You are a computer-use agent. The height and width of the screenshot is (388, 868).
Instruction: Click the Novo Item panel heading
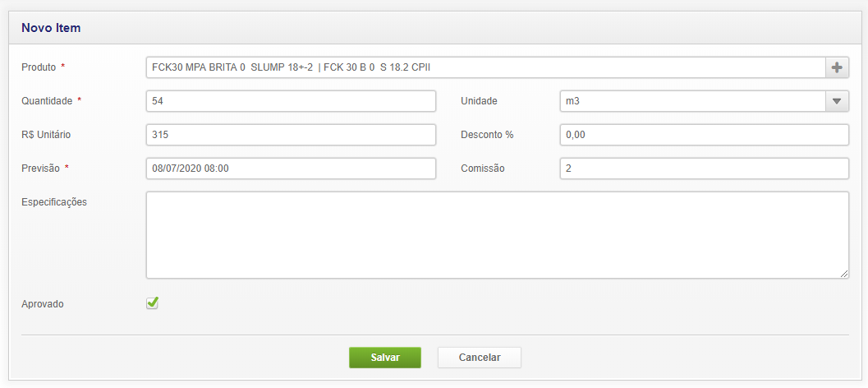pos(51,28)
